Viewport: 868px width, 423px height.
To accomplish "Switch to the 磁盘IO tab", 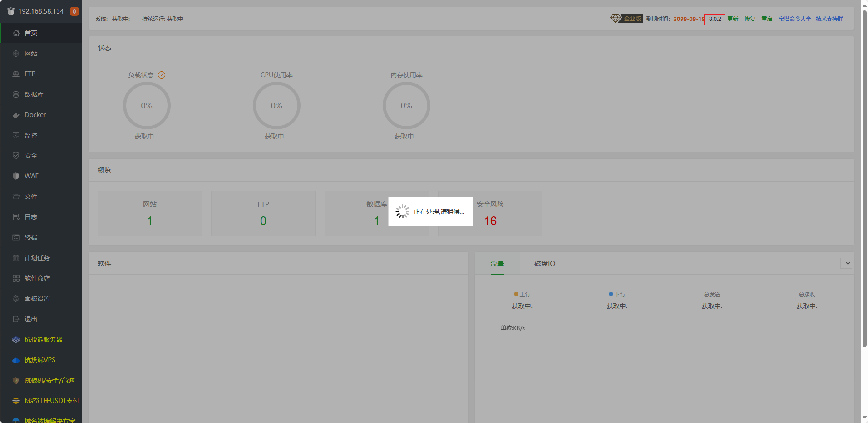I will click(544, 264).
